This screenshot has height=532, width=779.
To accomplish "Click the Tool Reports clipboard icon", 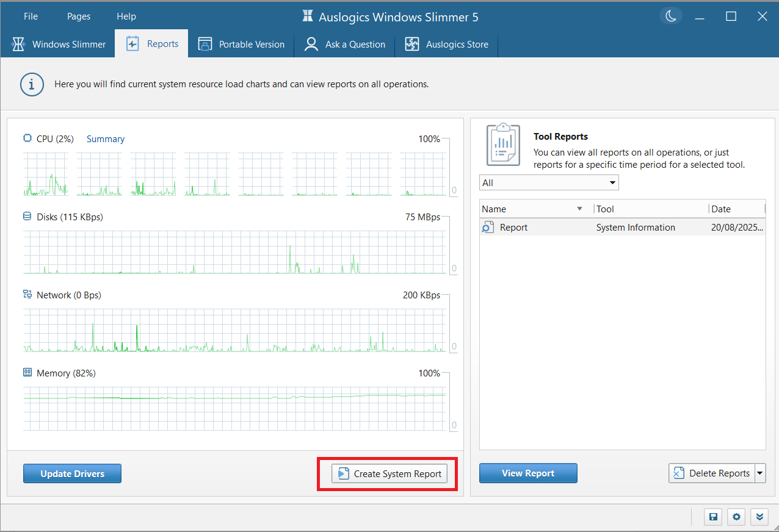I will click(503, 145).
